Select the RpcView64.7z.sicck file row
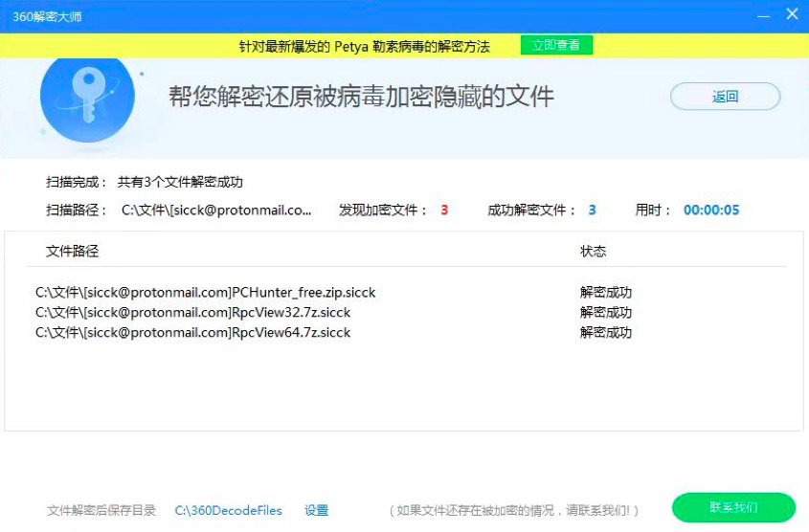 pos(193,333)
